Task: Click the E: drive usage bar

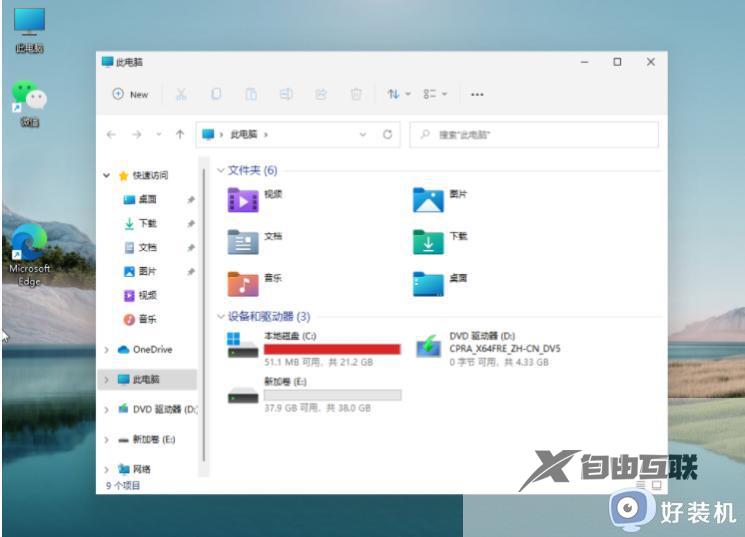Action: (332, 395)
